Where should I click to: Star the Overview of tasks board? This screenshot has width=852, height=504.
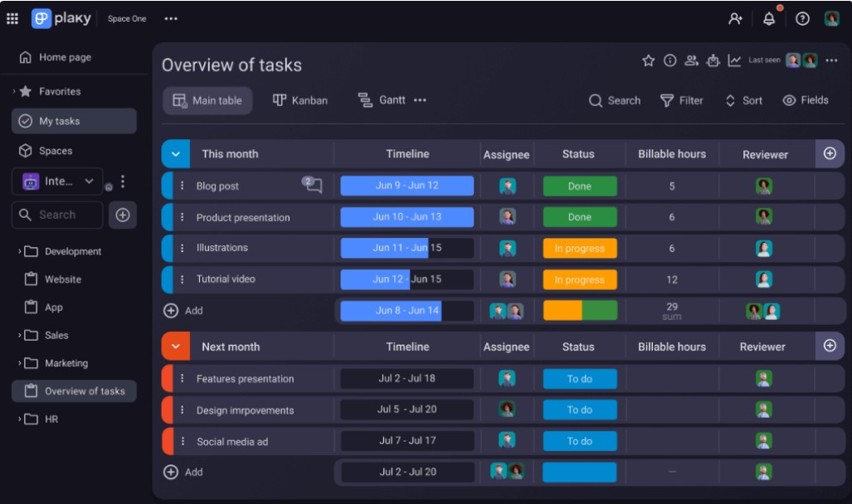click(650, 61)
